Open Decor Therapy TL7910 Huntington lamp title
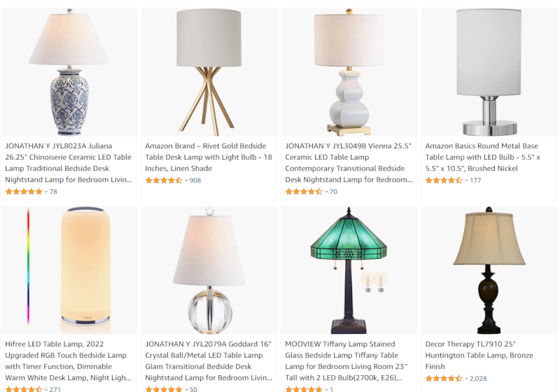The image size is (560, 392). [479, 355]
